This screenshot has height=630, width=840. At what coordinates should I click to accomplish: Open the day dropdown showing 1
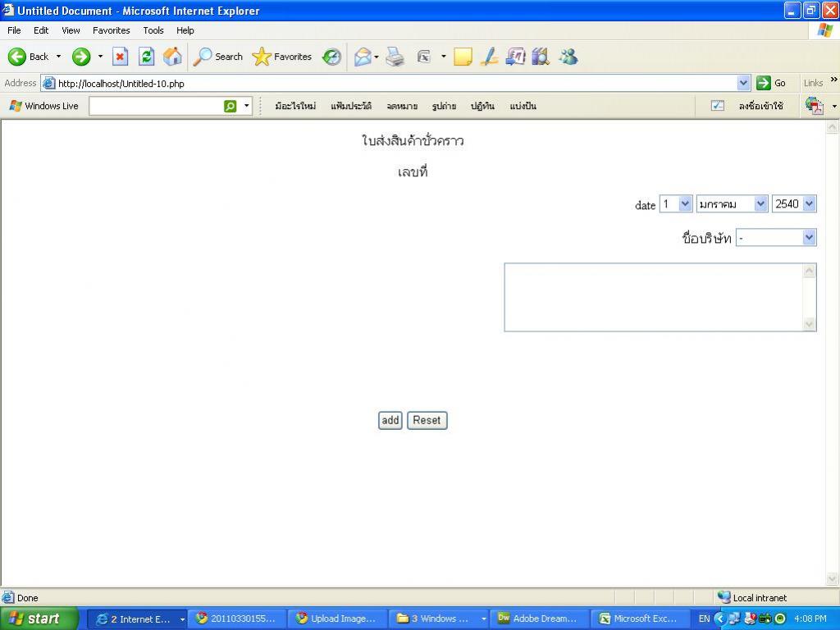pos(676,203)
